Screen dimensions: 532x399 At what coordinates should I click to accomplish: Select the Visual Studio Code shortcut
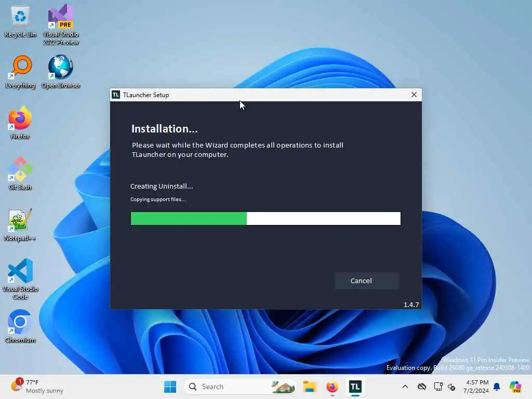pyautogui.click(x=20, y=279)
